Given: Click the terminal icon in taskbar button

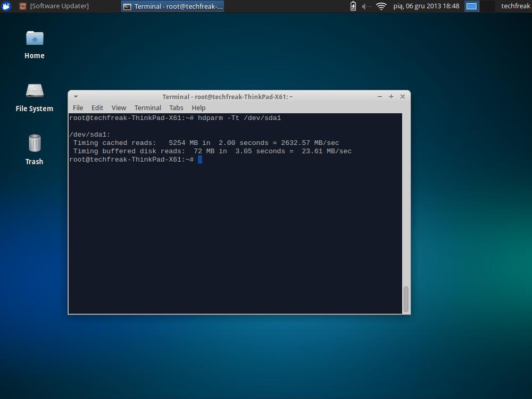Looking at the screenshot, I should coord(127,7).
